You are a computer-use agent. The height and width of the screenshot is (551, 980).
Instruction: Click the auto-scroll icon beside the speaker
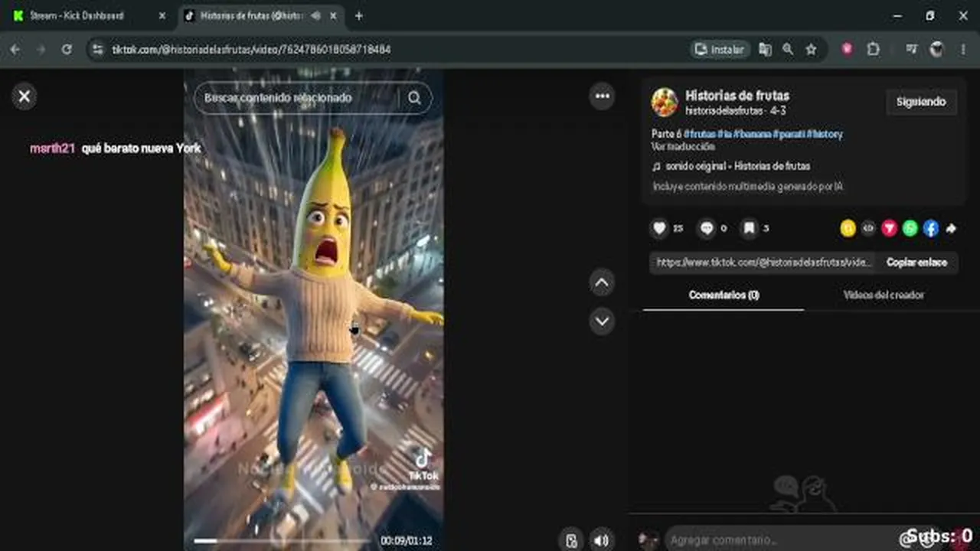(571, 540)
